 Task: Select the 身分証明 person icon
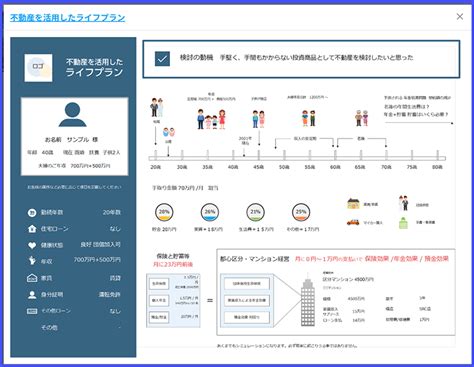[x=32, y=294]
